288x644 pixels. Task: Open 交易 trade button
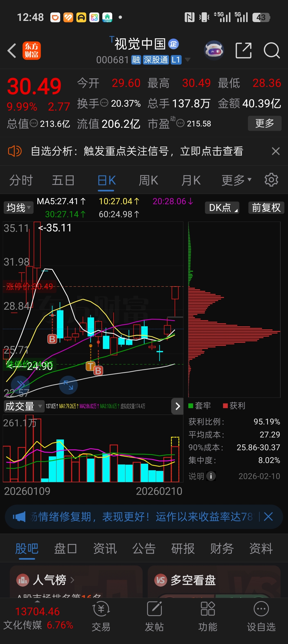101,617
